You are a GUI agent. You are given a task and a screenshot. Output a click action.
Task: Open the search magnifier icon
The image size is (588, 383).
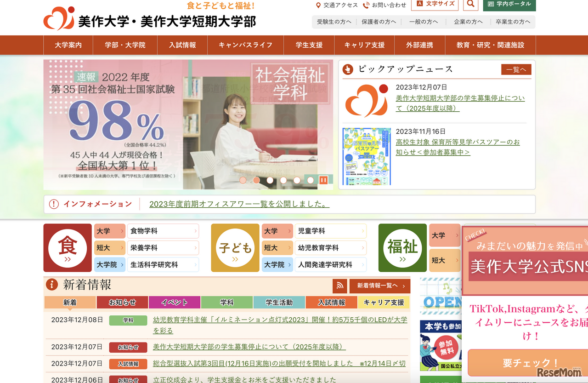[x=470, y=5]
